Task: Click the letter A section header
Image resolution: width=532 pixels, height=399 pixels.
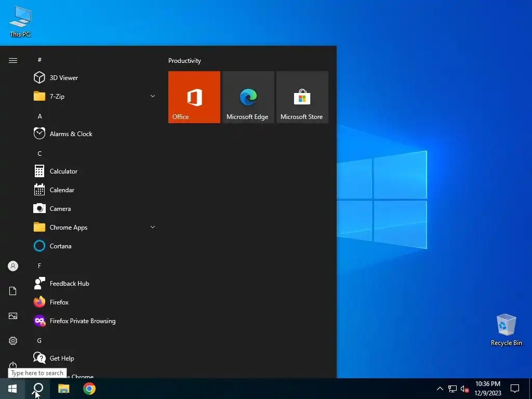Action: [x=39, y=116]
